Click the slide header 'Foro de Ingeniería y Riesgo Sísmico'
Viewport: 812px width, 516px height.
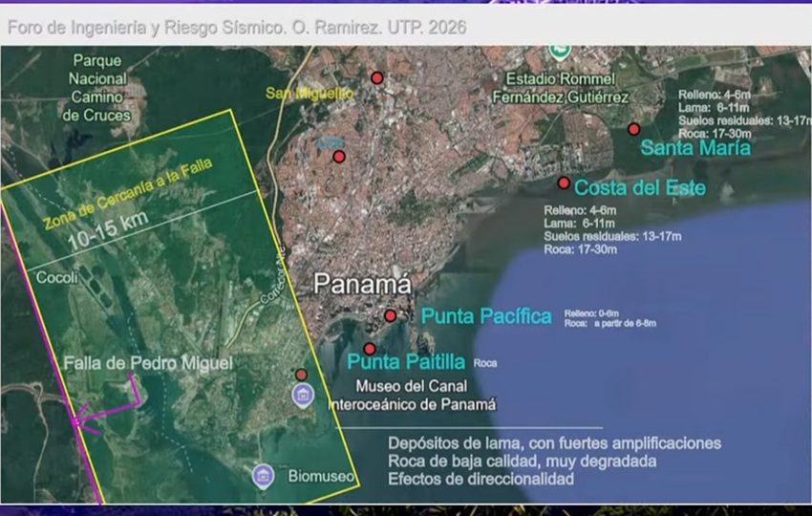click(x=146, y=28)
